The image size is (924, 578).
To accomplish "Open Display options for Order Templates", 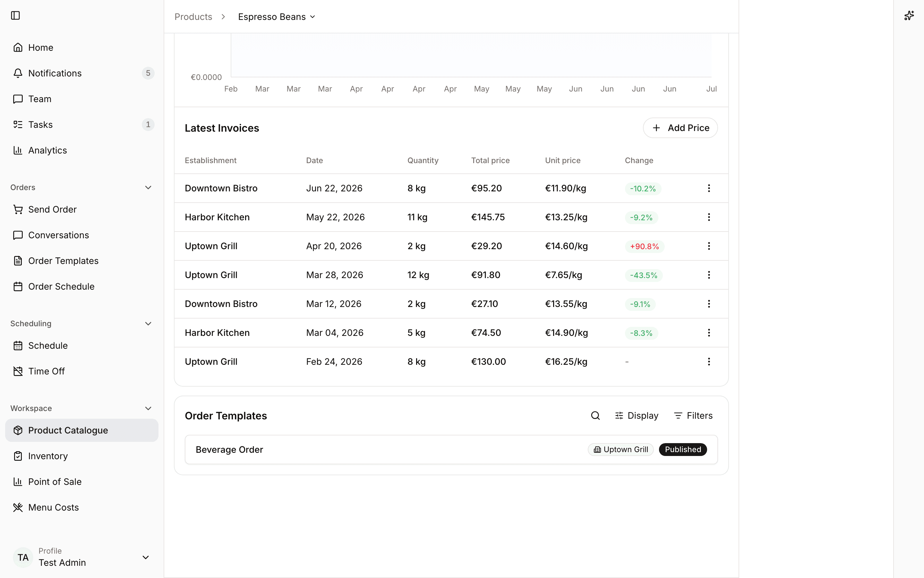I will coord(637,416).
